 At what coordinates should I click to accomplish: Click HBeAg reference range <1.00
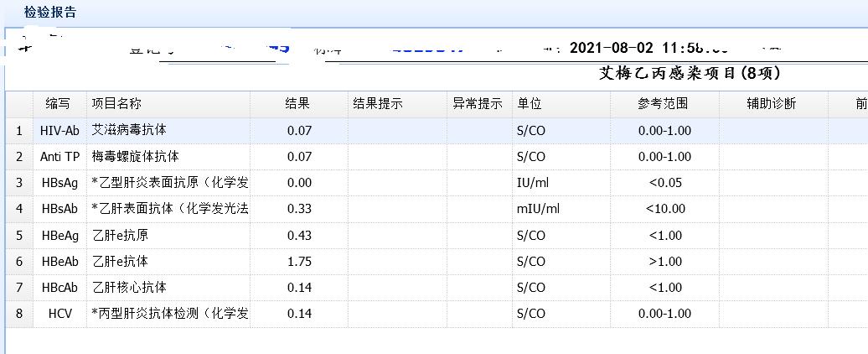click(x=665, y=236)
